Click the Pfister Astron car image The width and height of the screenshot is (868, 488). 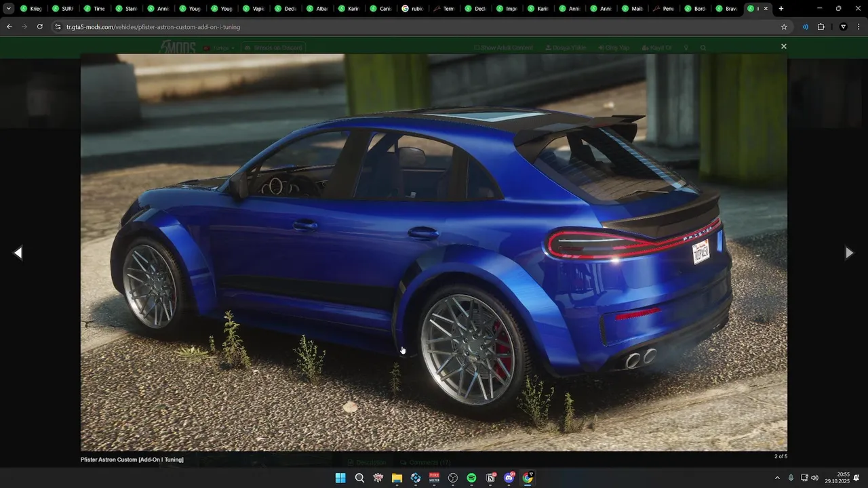pyautogui.click(x=434, y=252)
